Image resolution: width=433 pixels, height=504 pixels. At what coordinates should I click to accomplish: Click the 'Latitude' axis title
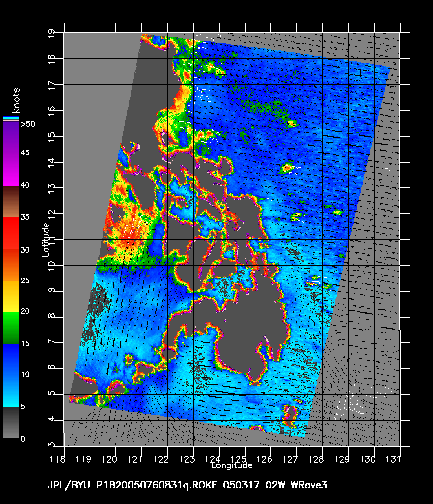46,240
